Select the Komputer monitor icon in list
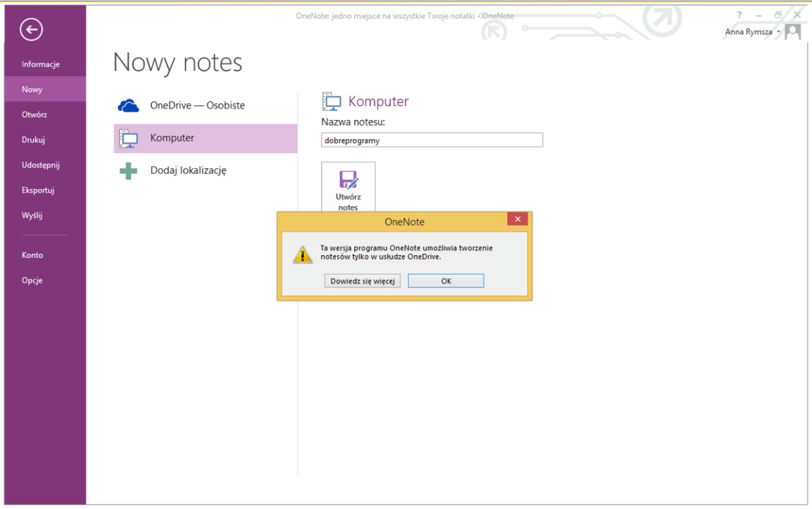Image resolution: width=812 pixels, height=509 pixels. (x=128, y=138)
